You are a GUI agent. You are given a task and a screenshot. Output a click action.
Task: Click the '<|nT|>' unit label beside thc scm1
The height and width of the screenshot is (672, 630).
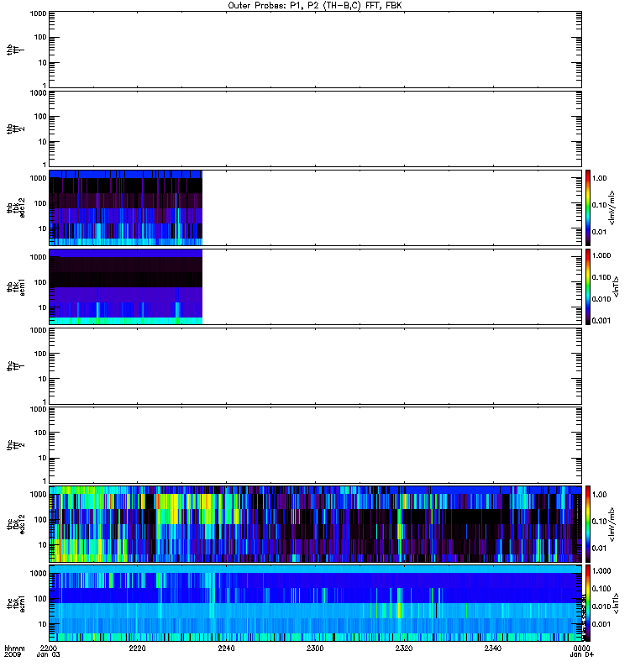pyautogui.click(x=616, y=603)
